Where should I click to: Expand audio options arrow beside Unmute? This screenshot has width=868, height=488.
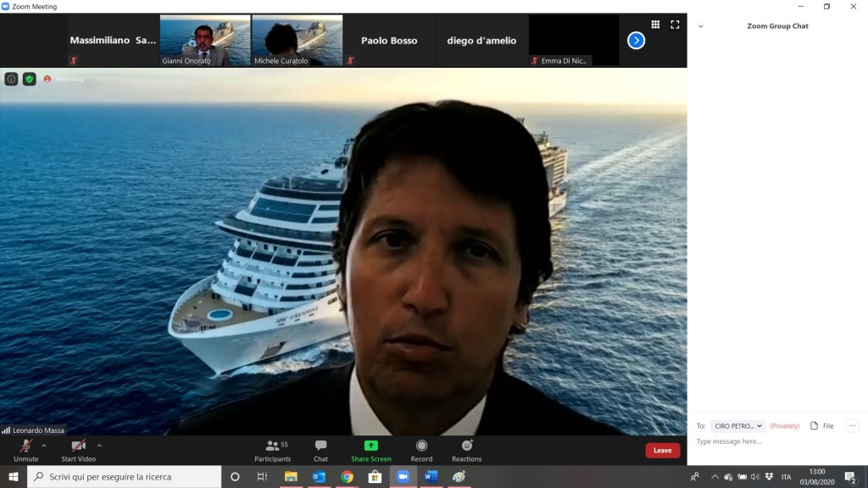(x=44, y=445)
